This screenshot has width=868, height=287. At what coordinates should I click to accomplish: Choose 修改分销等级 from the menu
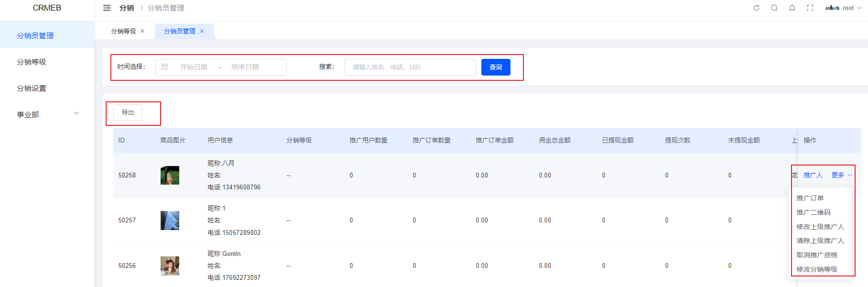(x=817, y=269)
